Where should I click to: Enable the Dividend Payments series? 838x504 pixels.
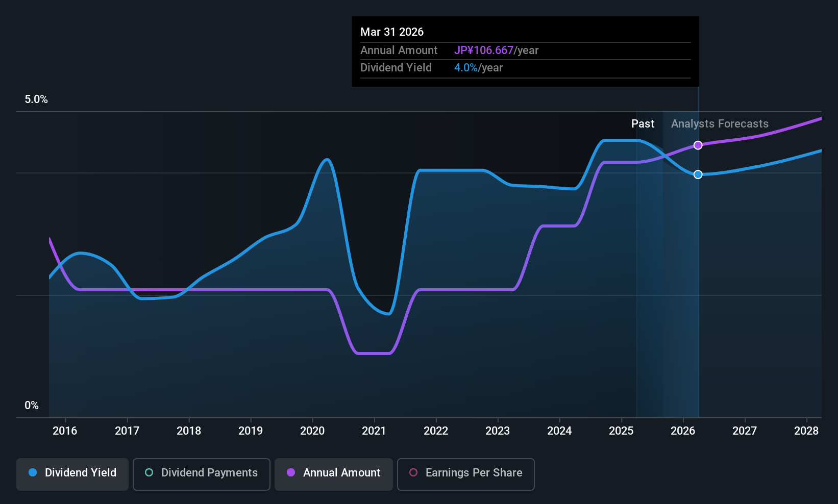202,474
